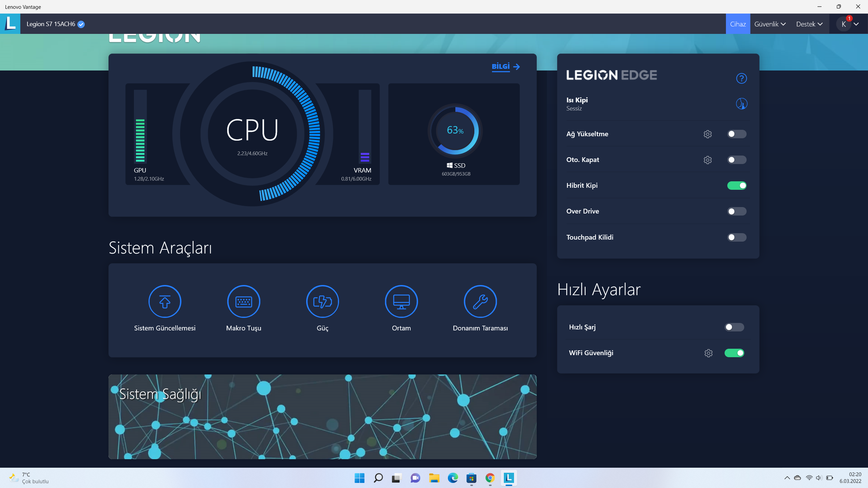The image size is (868, 488).
Task: Expand Destek dropdown menu
Action: pyautogui.click(x=809, y=24)
